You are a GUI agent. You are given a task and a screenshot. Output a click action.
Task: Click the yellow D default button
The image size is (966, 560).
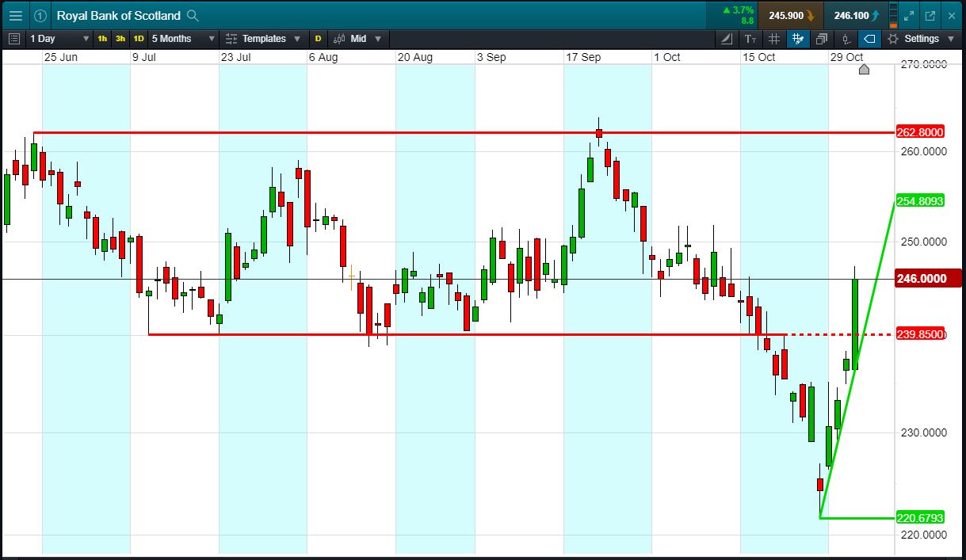pos(318,38)
